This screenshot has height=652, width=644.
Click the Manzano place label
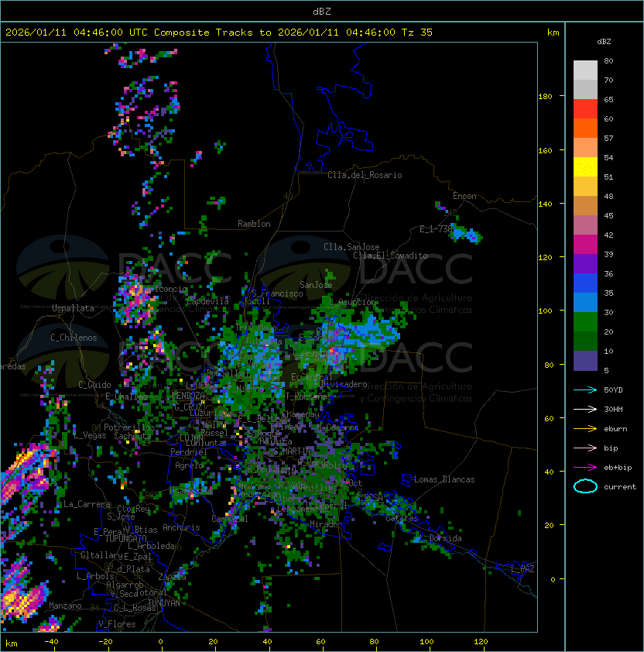tap(65, 606)
